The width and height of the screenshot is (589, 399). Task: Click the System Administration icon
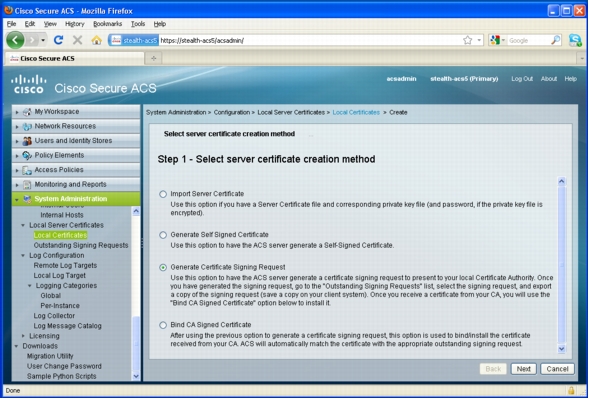[27, 199]
